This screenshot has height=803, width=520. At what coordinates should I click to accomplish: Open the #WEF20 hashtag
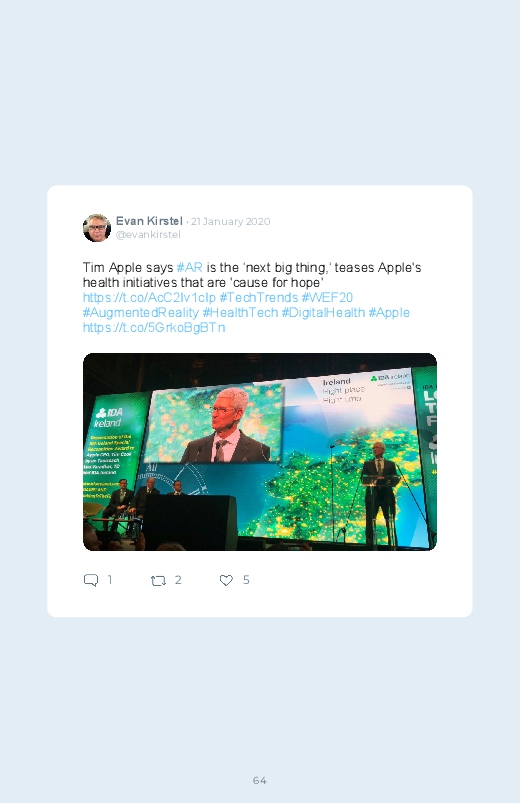pyautogui.click(x=327, y=298)
